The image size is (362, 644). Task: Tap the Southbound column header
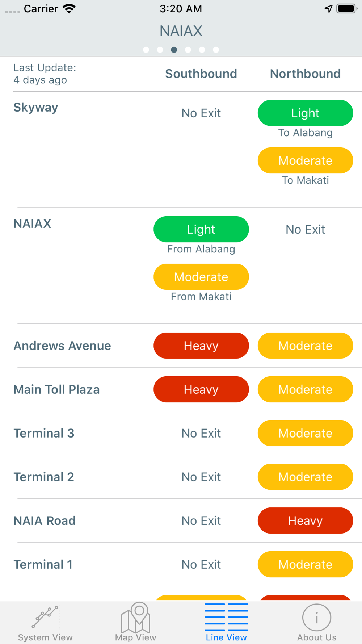coord(201,74)
